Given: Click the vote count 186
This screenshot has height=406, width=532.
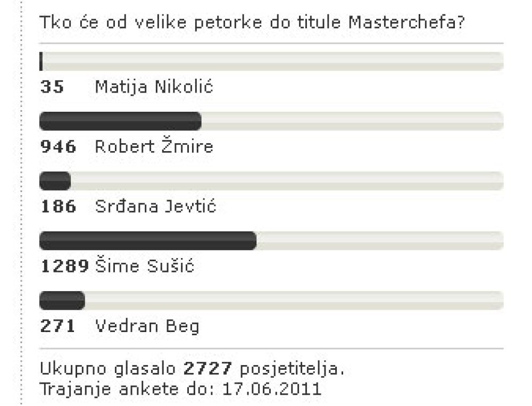Looking at the screenshot, I should pos(58,206).
